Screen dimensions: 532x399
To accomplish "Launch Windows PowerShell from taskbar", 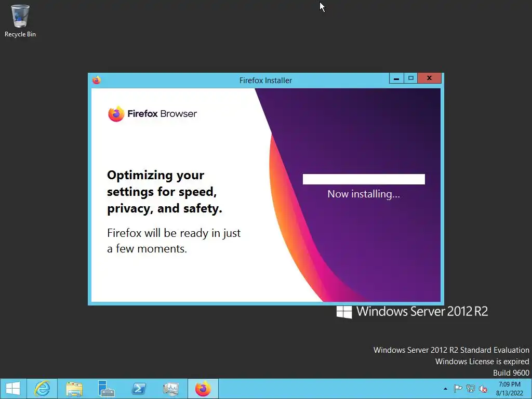I will point(138,389).
